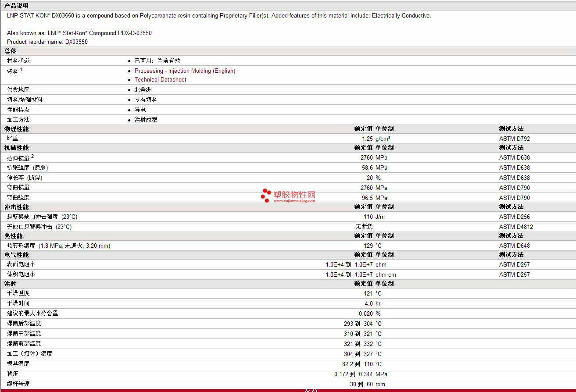Click the 填料/增强材料 label
The width and height of the screenshot is (576, 392).
[25, 100]
